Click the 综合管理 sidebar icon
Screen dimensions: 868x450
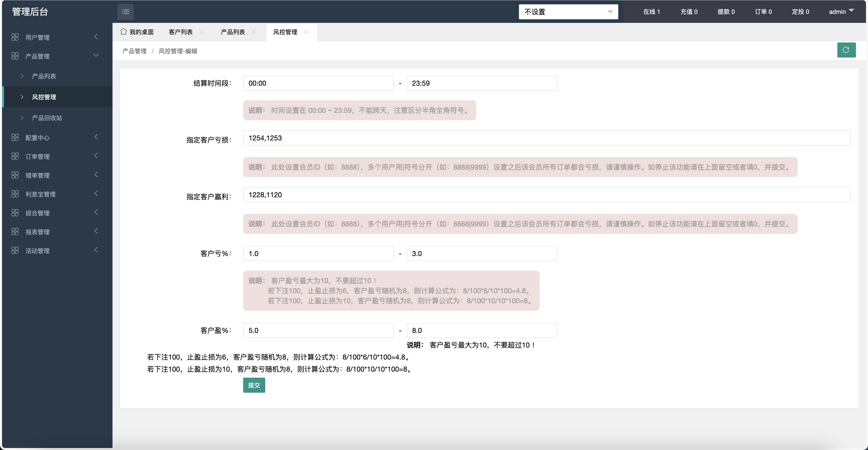click(x=15, y=213)
